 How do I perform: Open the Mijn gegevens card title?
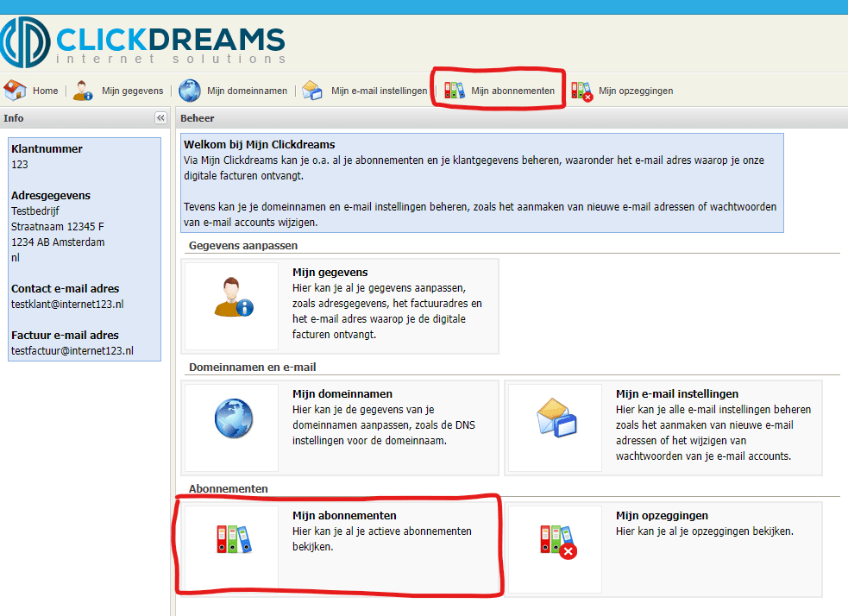(x=330, y=273)
